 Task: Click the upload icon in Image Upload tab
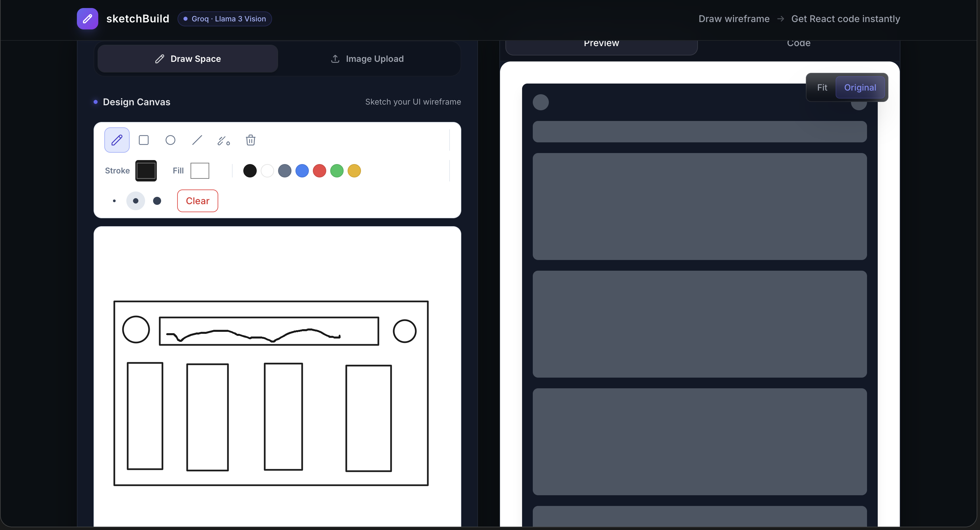pos(335,58)
